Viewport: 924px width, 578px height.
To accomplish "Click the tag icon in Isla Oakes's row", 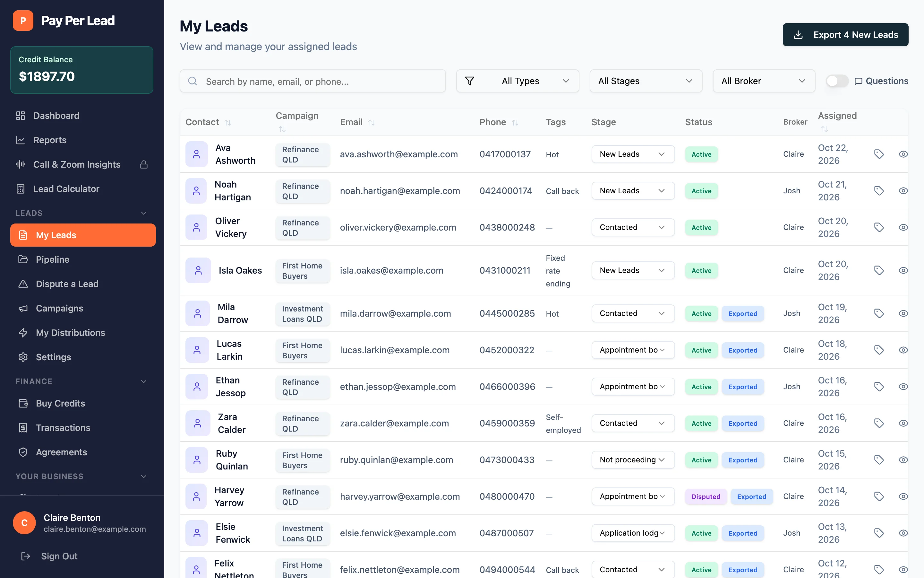I will pos(879,270).
